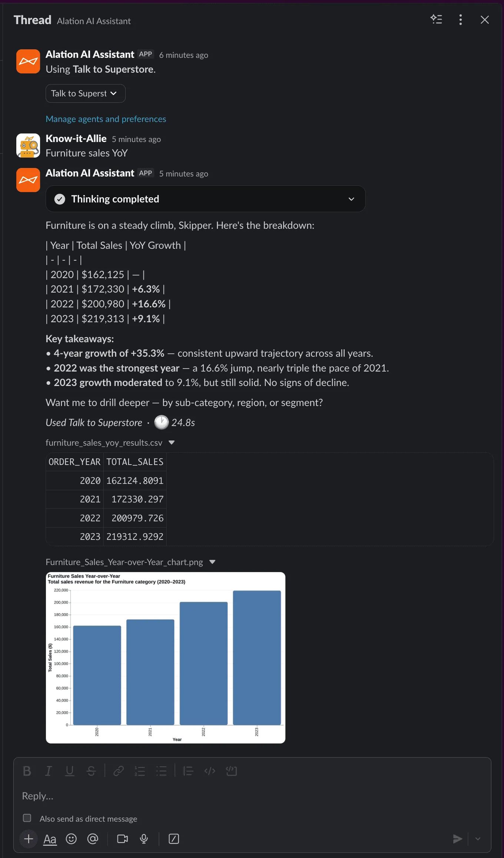Record an audio clip with microphone
Viewport: 504px width, 858px height.
coord(144,839)
